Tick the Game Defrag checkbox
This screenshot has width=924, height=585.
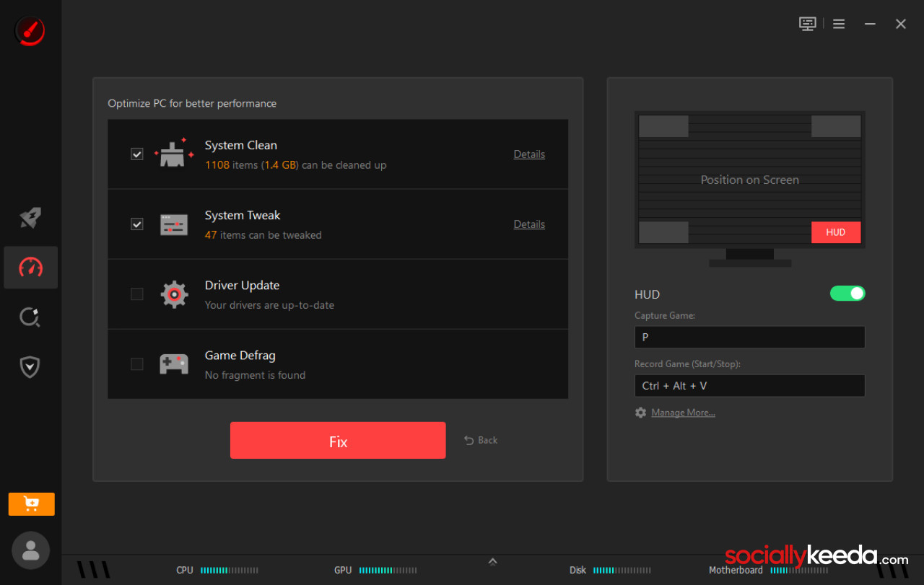point(136,364)
